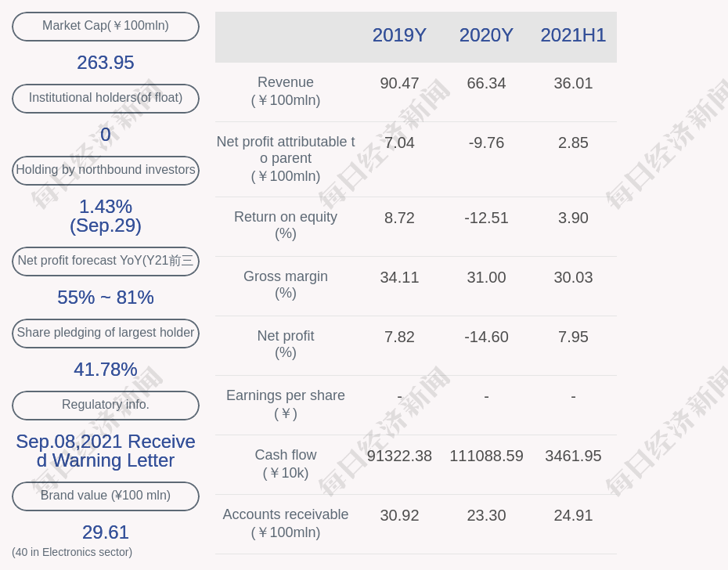Open the Net profit forecast YoY pill

(x=105, y=261)
